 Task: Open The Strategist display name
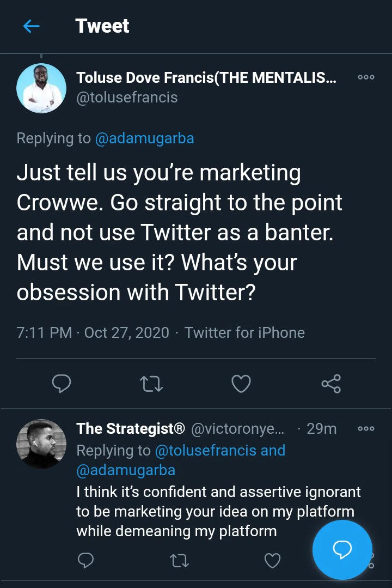click(131, 429)
